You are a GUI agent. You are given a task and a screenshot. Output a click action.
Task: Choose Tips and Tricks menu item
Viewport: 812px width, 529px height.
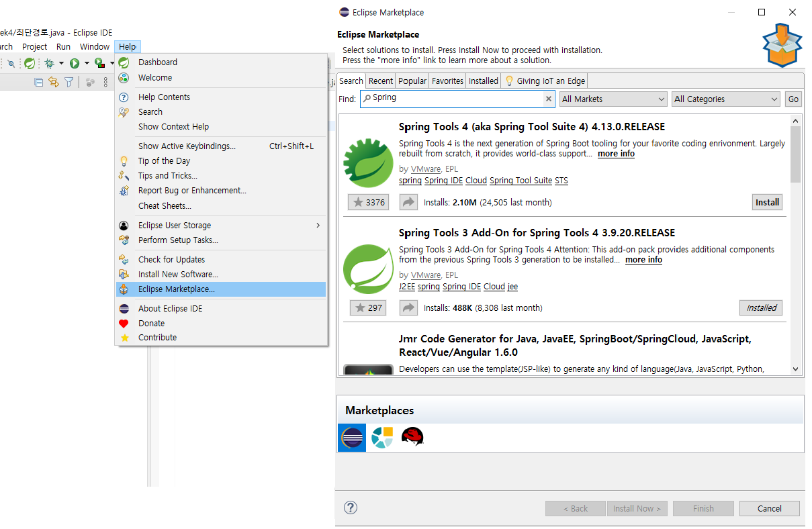point(220,176)
